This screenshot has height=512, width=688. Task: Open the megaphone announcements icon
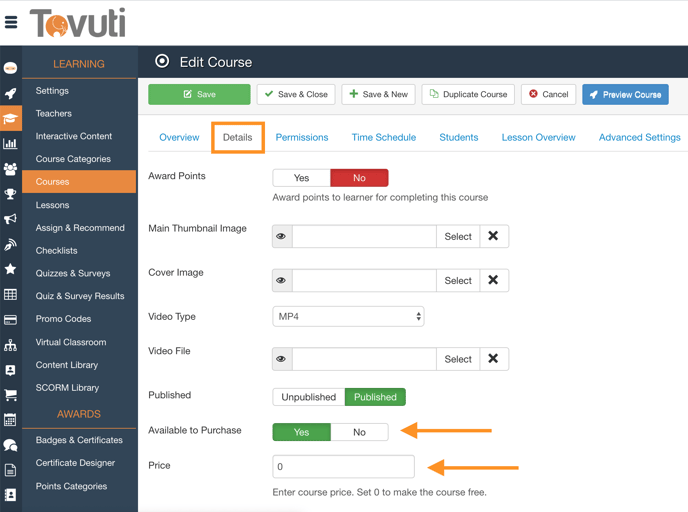coord(11,219)
